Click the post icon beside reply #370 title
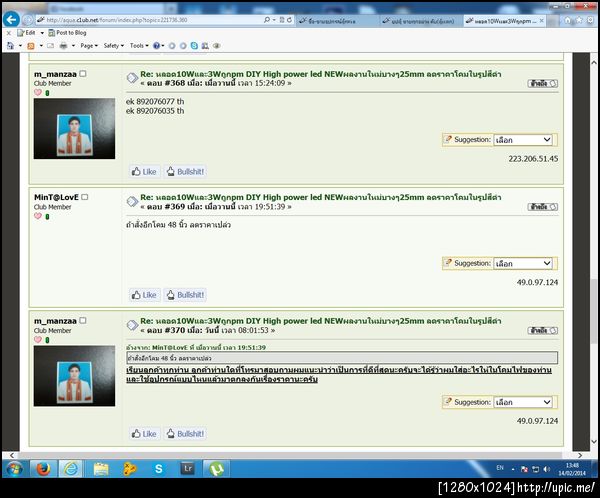This screenshot has width=600, height=498. coord(132,325)
